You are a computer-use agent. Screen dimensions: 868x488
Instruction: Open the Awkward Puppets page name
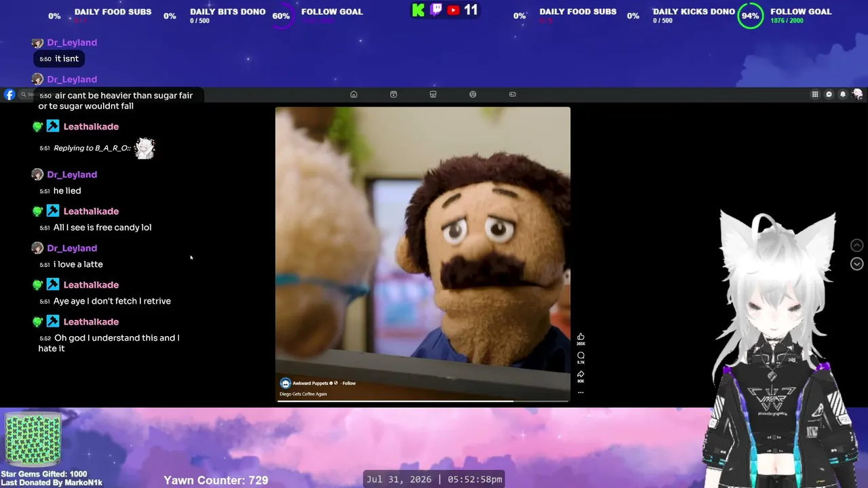coord(311,383)
